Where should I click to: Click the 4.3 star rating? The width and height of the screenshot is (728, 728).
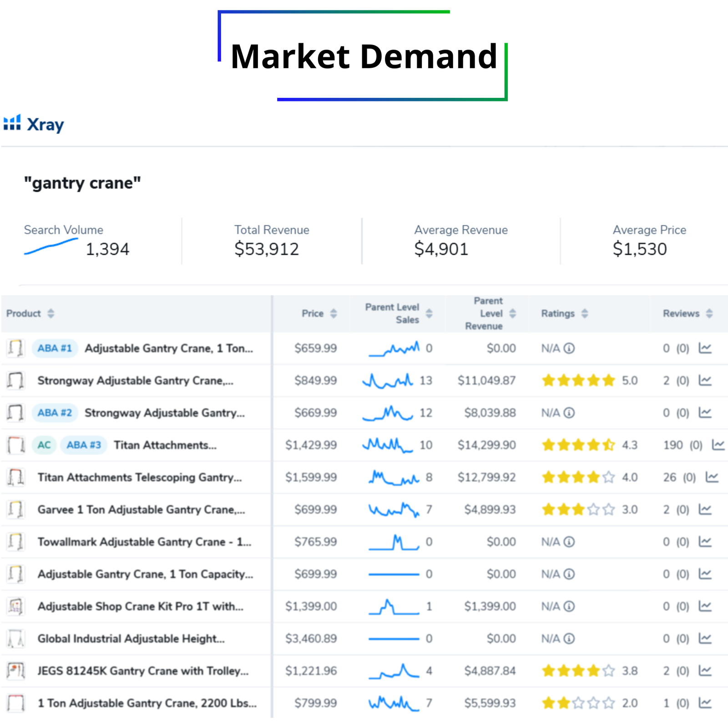[x=578, y=445]
